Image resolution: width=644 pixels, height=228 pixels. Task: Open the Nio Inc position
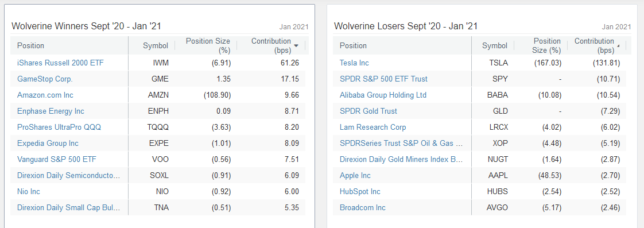coord(28,191)
